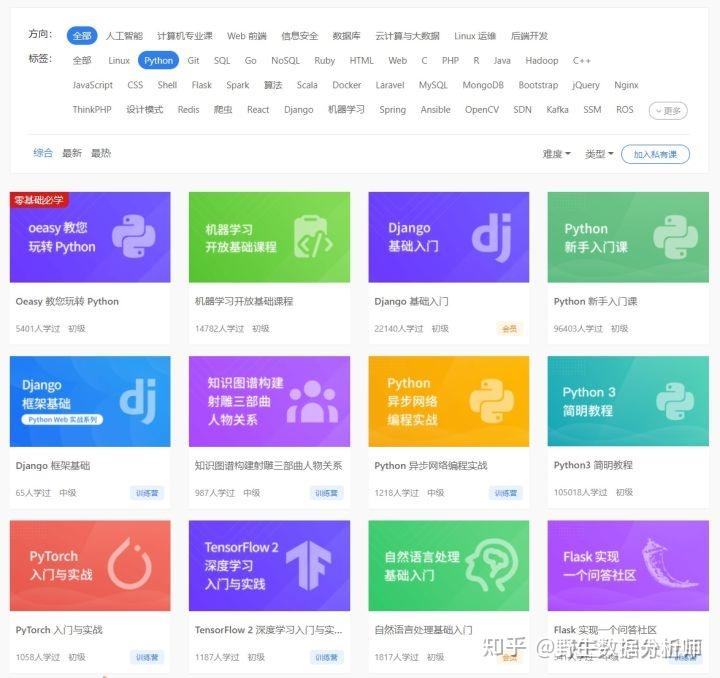Choose the Hadoop tag
The height and width of the screenshot is (678, 720).
542,61
